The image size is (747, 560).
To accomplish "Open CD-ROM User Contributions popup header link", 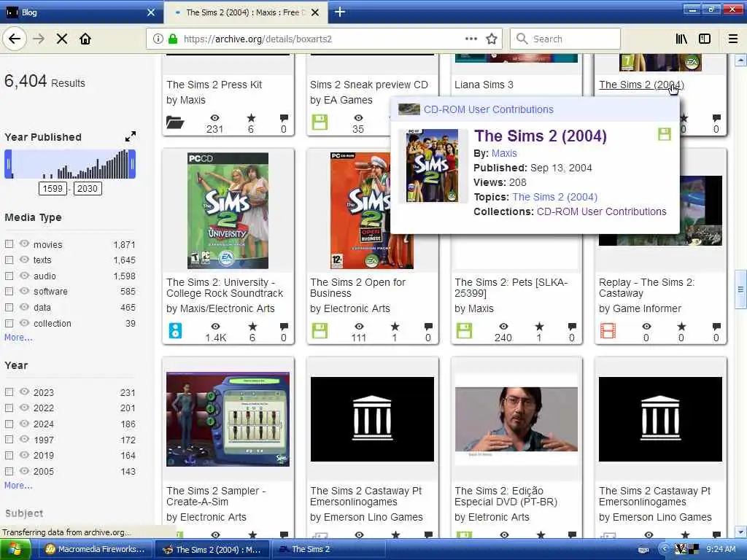I will [488, 109].
